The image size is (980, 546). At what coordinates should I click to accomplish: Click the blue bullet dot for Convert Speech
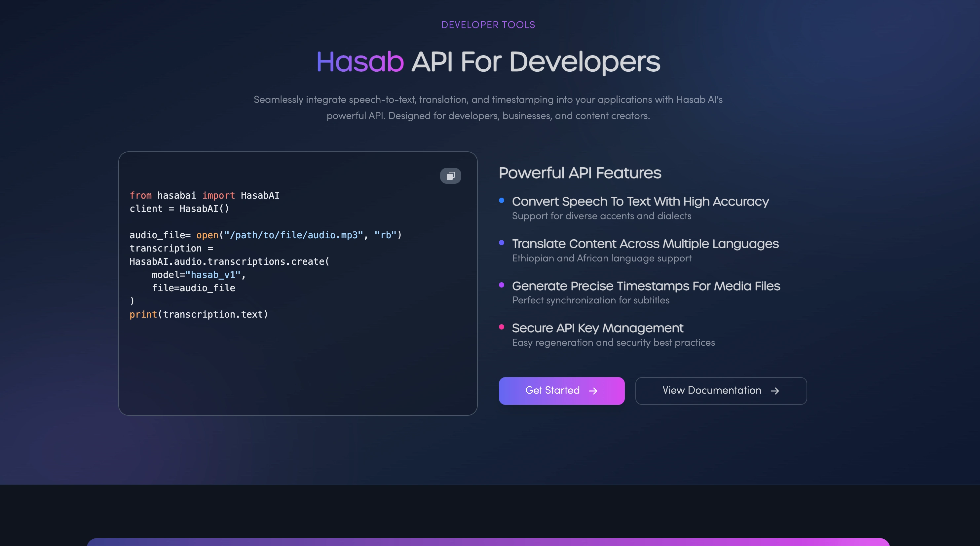click(502, 201)
